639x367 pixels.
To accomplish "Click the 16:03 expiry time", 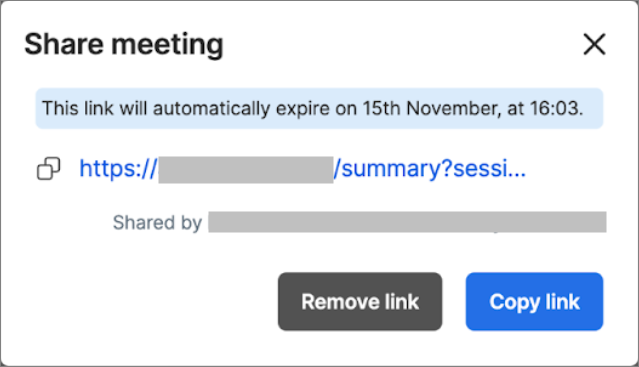I will click(x=554, y=108).
